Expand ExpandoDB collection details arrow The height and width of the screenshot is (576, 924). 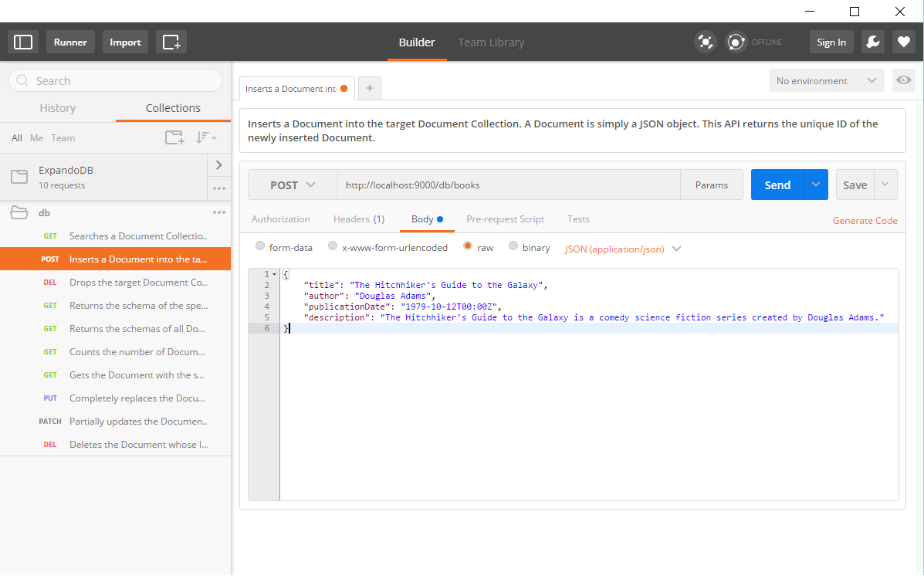point(219,165)
